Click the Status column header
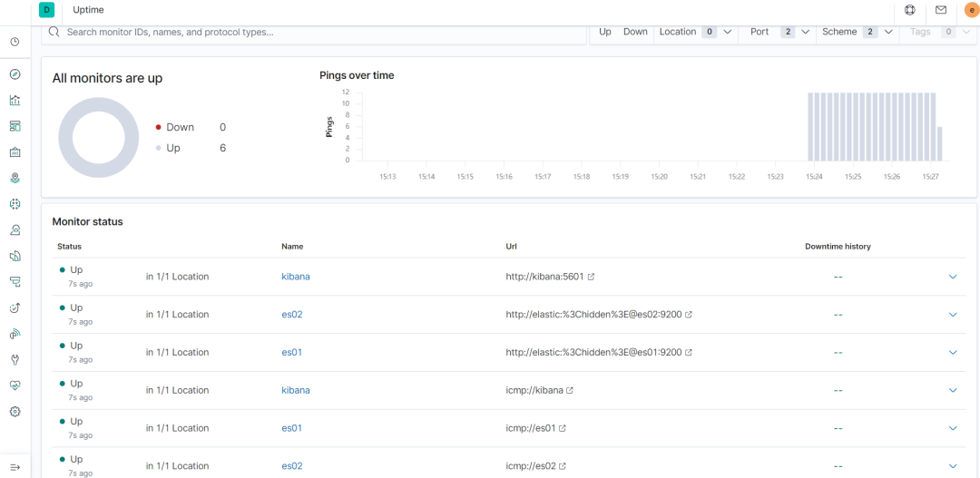The image size is (980, 478). click(69, 246)
